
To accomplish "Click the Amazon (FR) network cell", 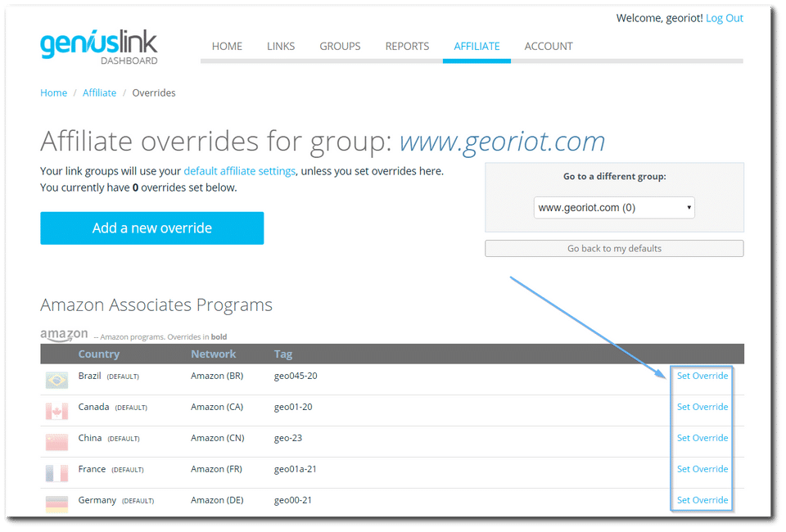I will point(216,469).
